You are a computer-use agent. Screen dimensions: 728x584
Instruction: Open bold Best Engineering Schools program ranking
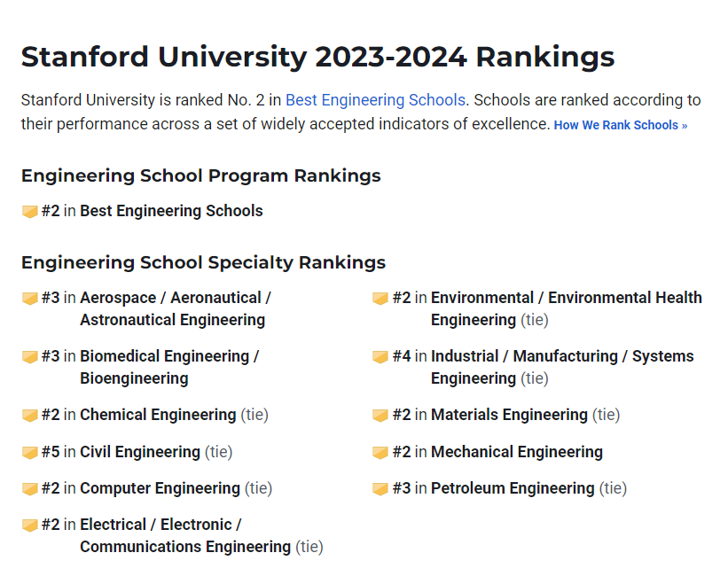point(171,211)
